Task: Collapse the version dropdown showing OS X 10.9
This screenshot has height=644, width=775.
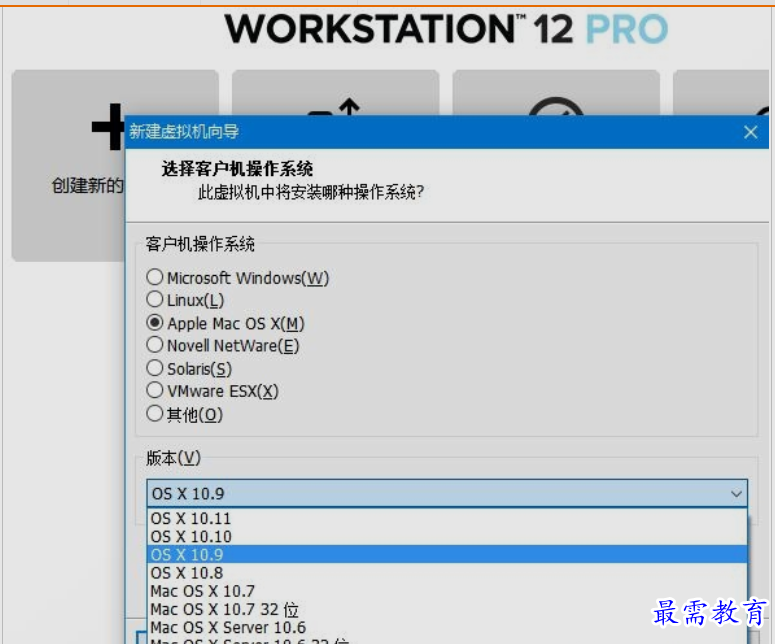Action: pyautogui.click(x=447, y=493)
